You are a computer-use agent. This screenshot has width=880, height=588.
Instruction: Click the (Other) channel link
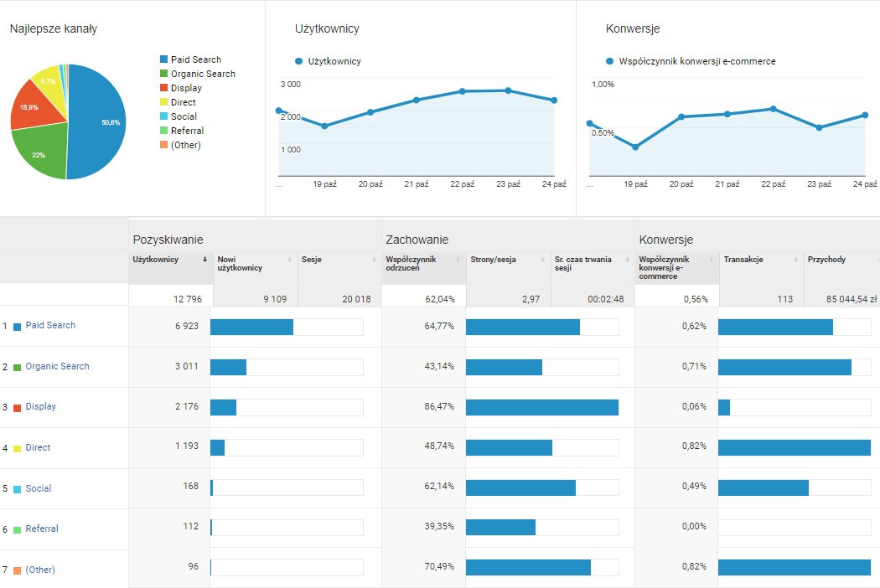point(40,570)
